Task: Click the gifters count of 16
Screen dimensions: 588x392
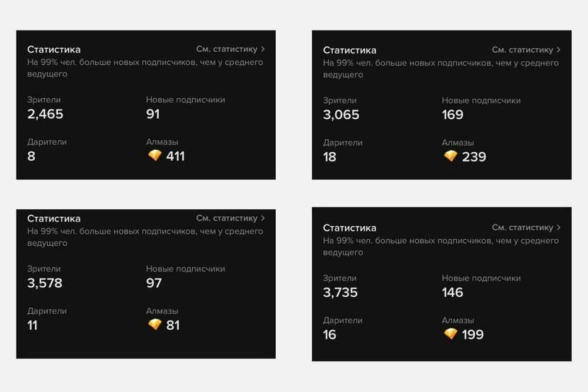Action: (330, 334)
